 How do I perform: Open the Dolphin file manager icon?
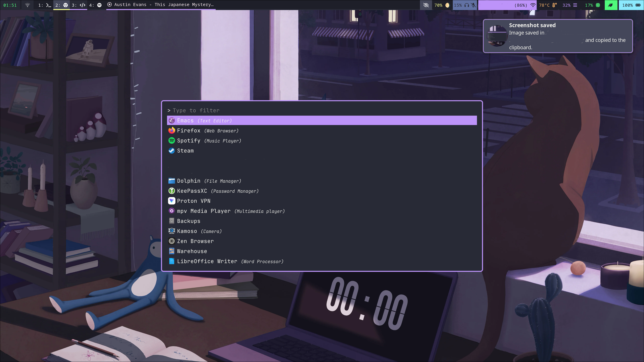(x=172, y=181)
